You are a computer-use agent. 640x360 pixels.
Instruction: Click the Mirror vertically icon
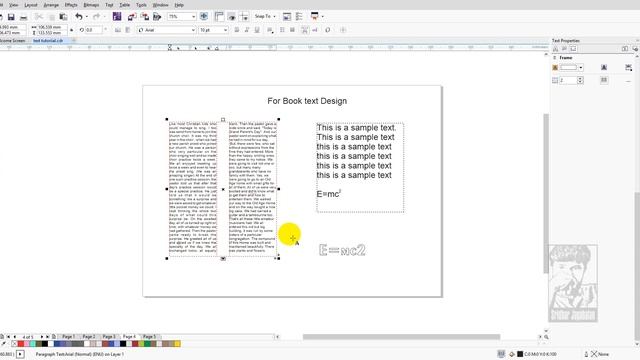(x=128, y=30)
